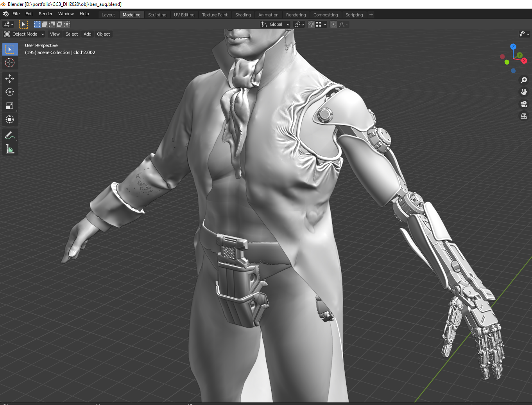Open the pivot point dropdown
532x405 pixels.
click(x=299, y=24)
